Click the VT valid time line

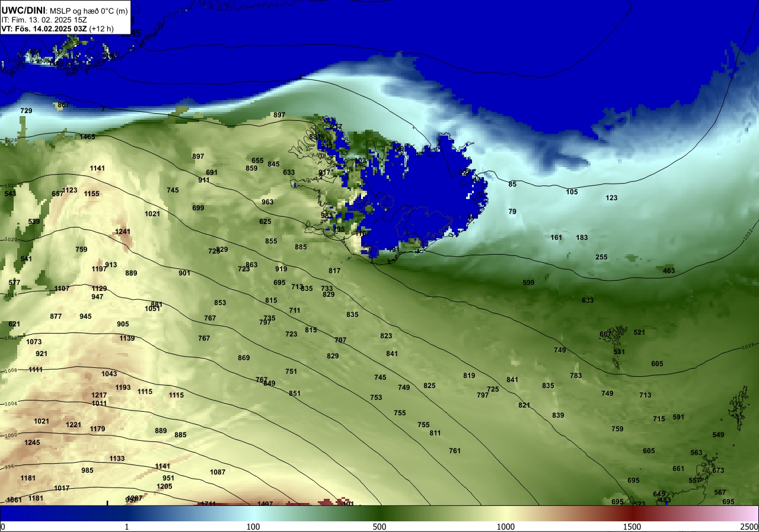click(x=58, y=28)
